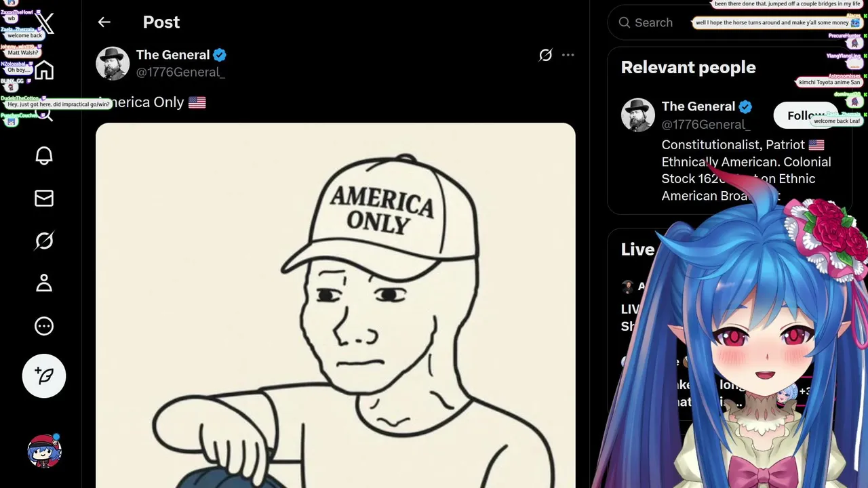
Task: Click the compose Post feather button
Action: 44,375
